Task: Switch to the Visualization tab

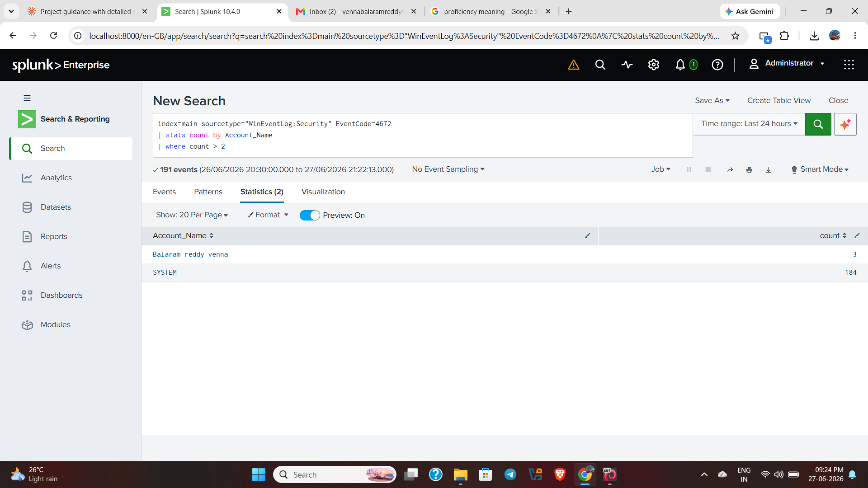Action: click(x=323, y=192)
